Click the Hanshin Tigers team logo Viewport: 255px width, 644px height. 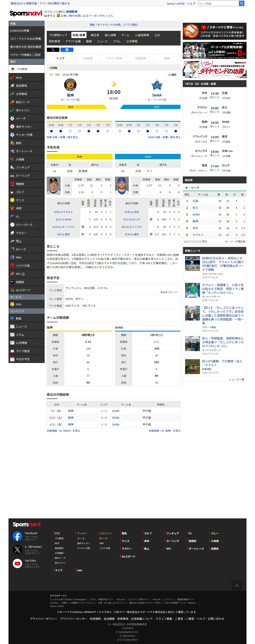pos(70,85)
